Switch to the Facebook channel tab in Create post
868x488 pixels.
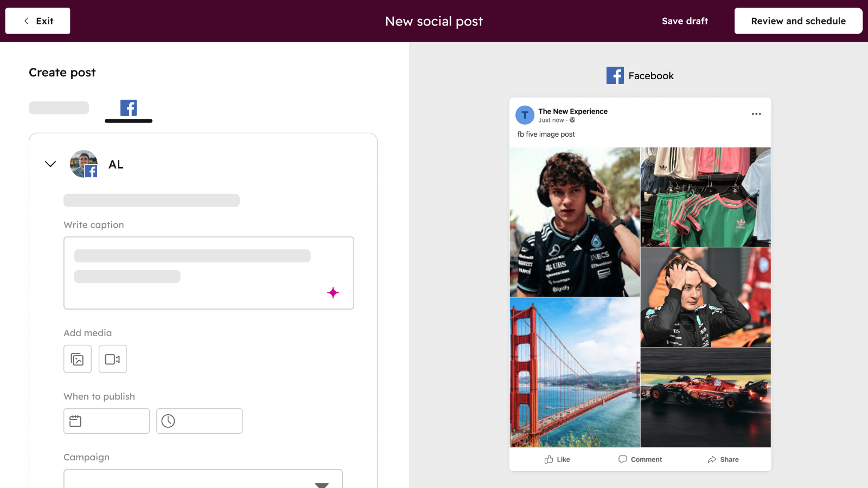click(x=128, y=108)
